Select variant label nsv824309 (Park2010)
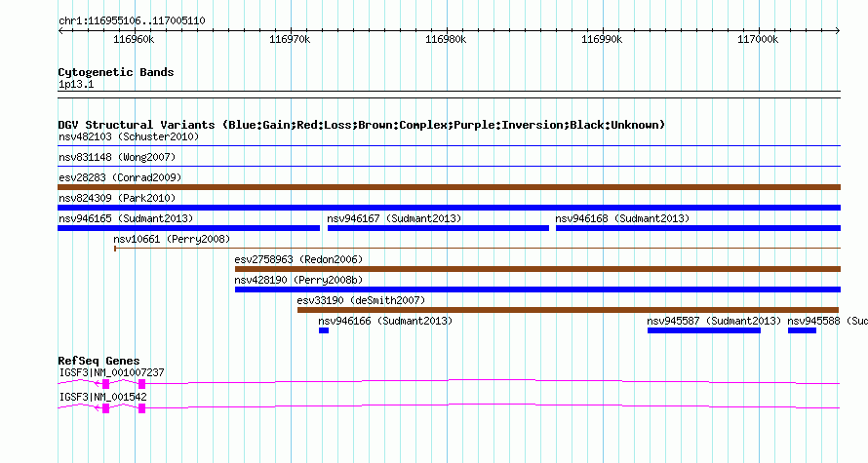 point(117,198)
